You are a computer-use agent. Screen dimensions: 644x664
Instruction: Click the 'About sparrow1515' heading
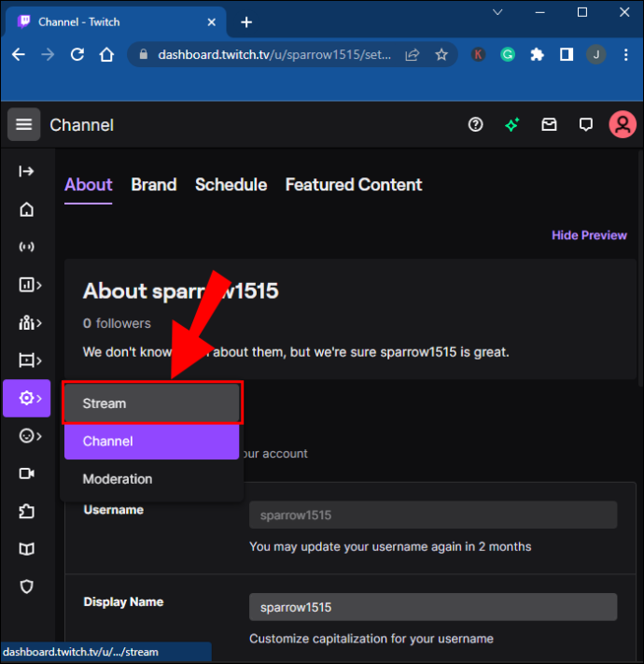click(181, 291)
